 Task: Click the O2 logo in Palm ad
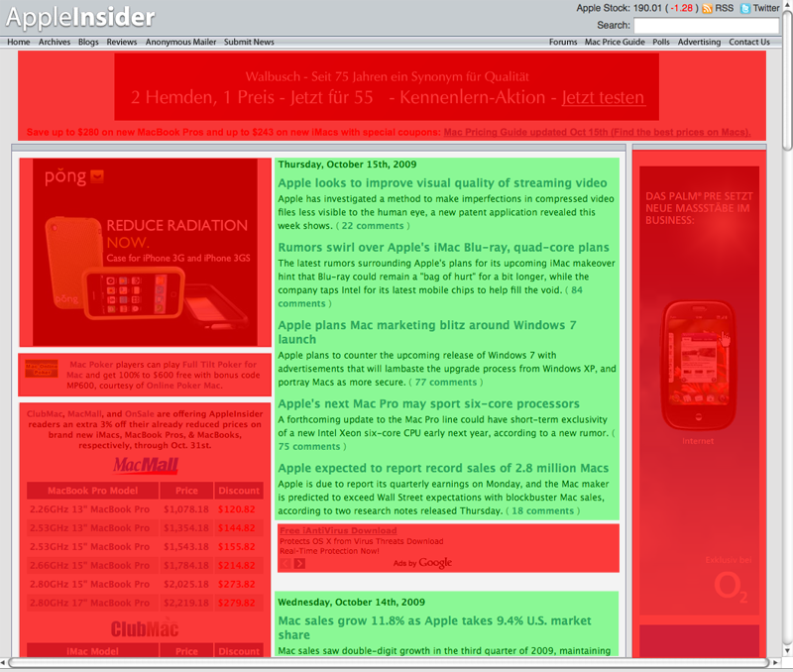731,587
